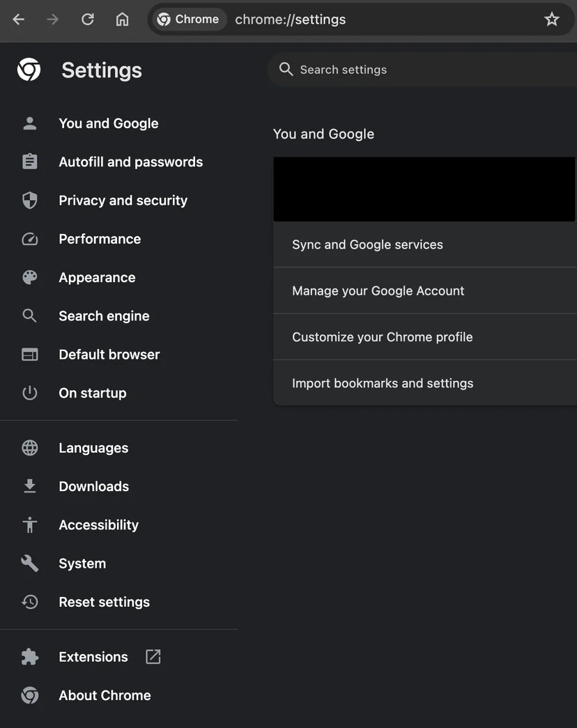Viewport: 577px width, 728px height.
Task: Click the Chrome logo beside Settings title
Action: click(29, 70)
